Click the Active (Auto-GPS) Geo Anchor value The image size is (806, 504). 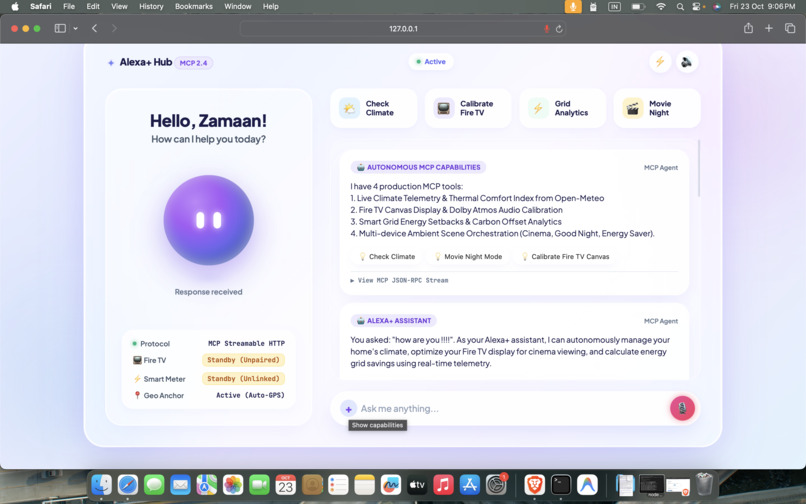[250, 395]
